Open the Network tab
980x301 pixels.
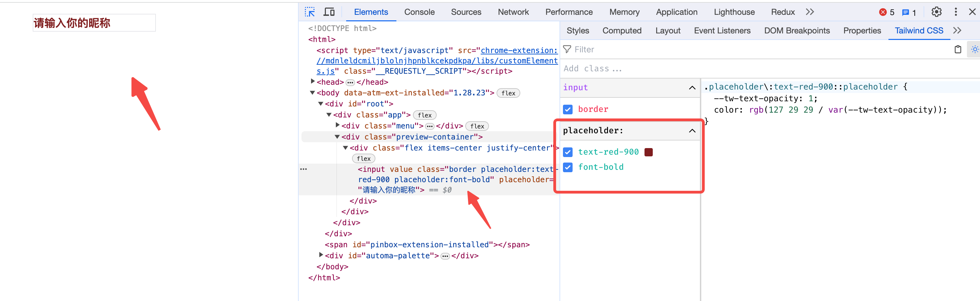(x=513, y=12)
